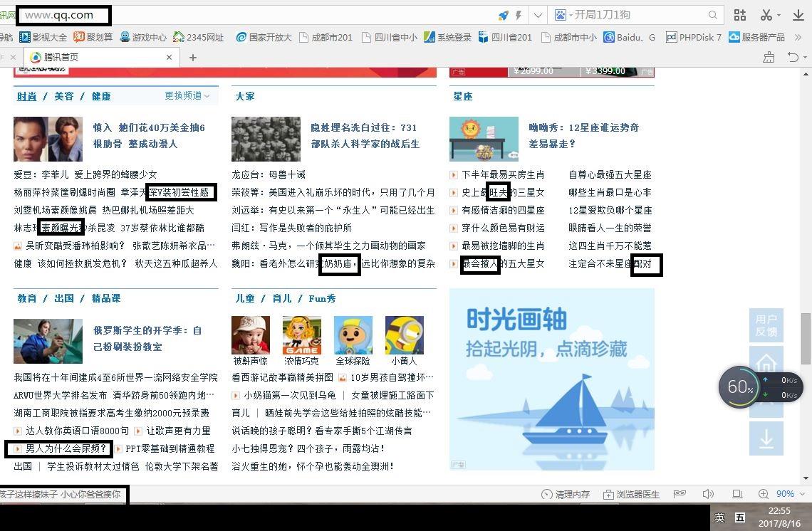Open the 育儿 section header link
The image size is (812, 531).
pyautogui.click(x=282, y=298)
